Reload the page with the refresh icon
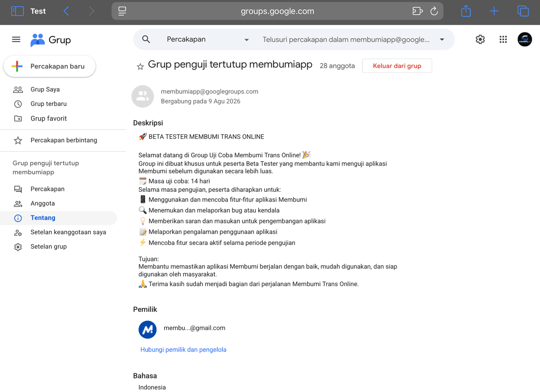Image resolution: width=540 pixels, height=392 pixels. coord(434,11)
